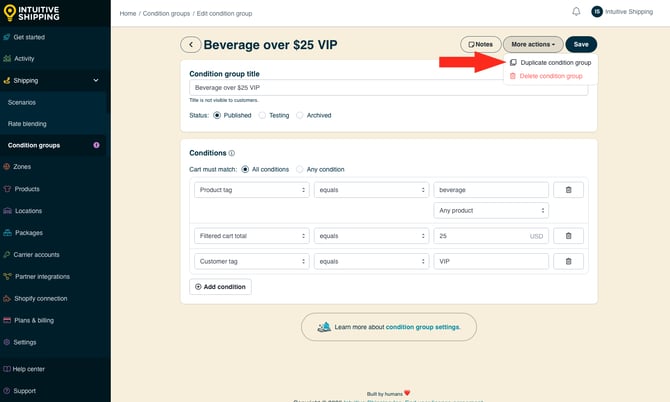Open the equals dropdown in Filtered cart total row
Screen dimensions: 670x402
coord(371,236)
